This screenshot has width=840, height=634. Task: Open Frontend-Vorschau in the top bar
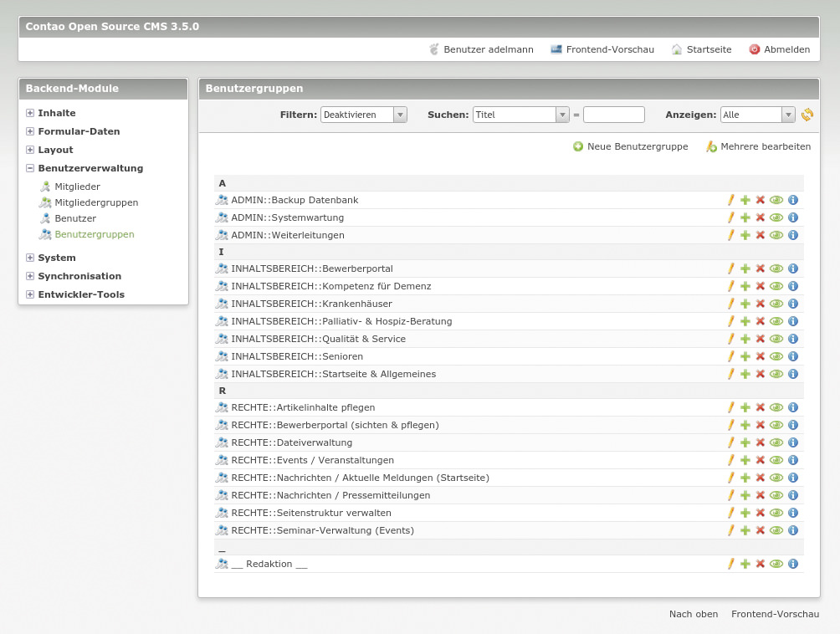[610, 49]
